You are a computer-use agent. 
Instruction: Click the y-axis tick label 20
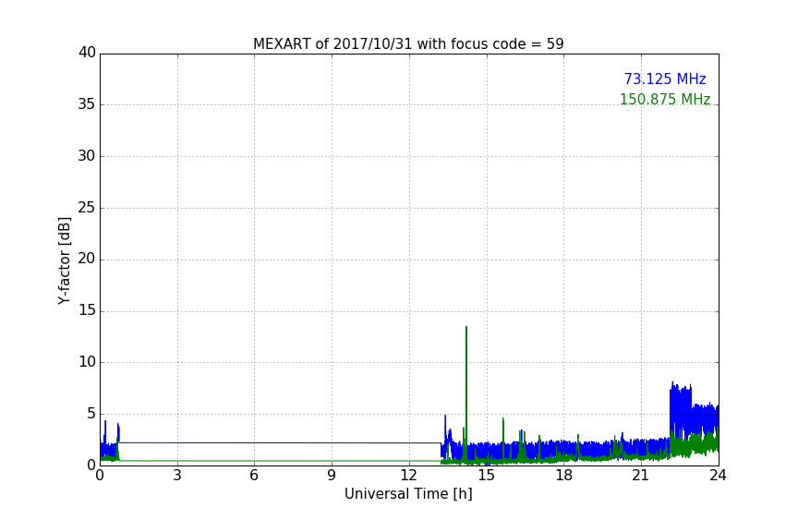coord(87,260)
